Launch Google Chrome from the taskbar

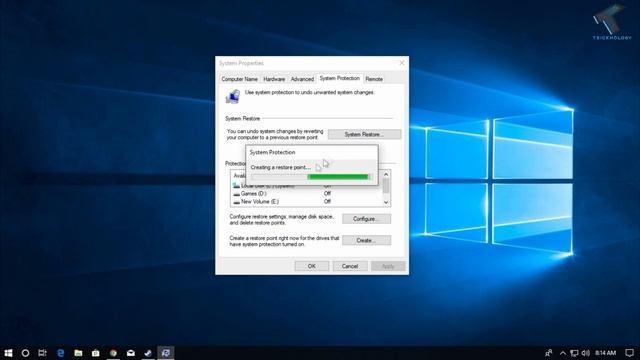(x=113, y=353)
